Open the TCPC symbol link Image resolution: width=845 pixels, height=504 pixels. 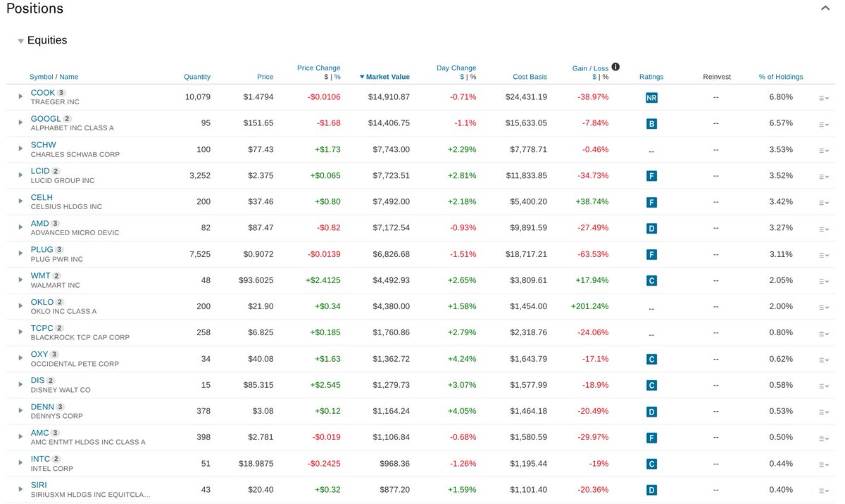[x=42, y=328]
